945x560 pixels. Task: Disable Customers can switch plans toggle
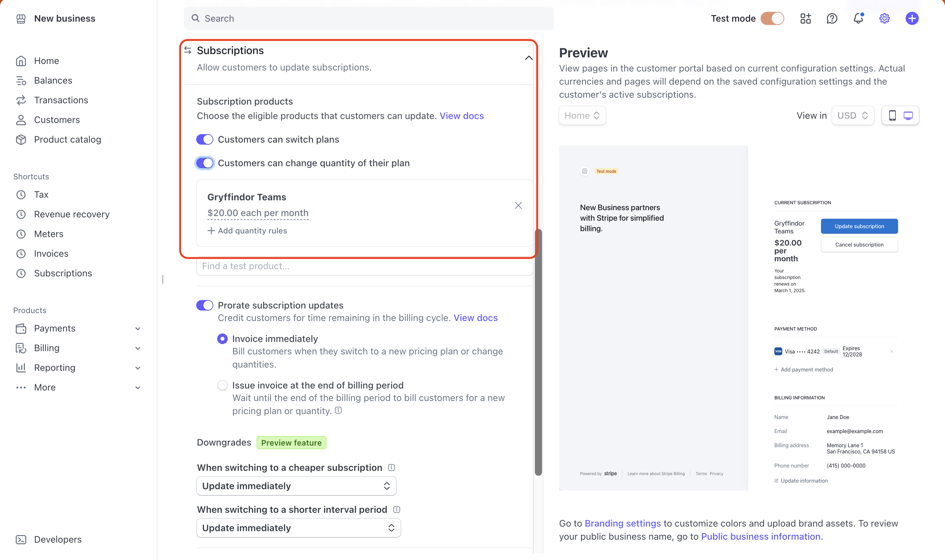[x=205, y=140]
